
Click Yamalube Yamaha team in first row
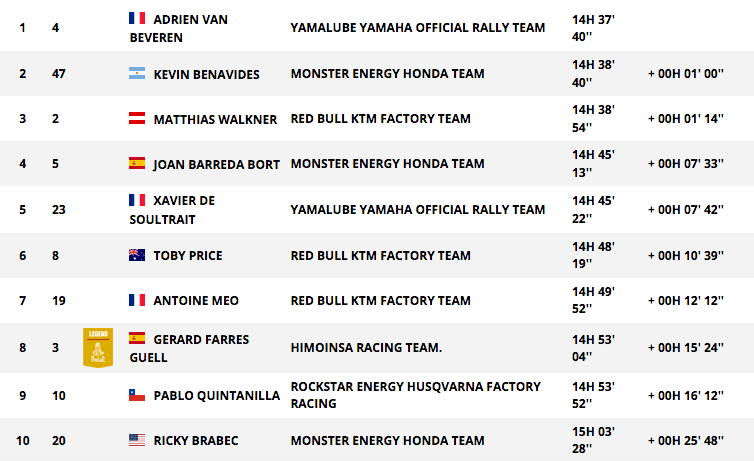[418, 28]
